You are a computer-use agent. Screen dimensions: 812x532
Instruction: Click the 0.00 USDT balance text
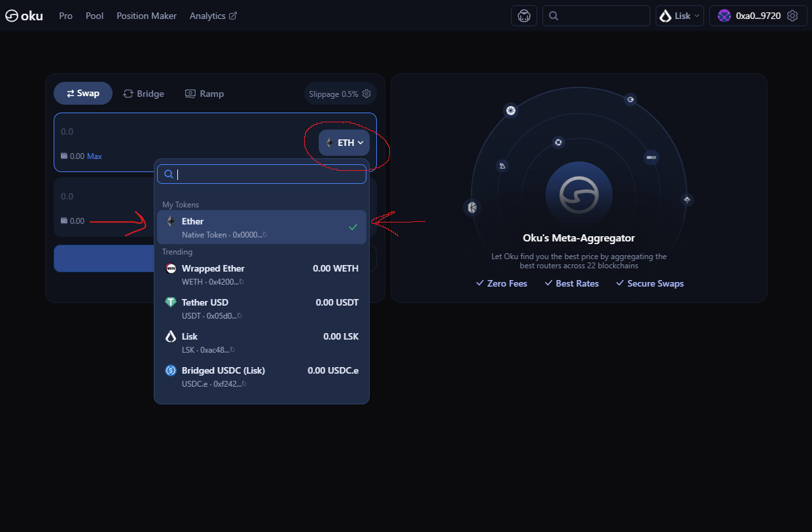[x=337, y=302]
